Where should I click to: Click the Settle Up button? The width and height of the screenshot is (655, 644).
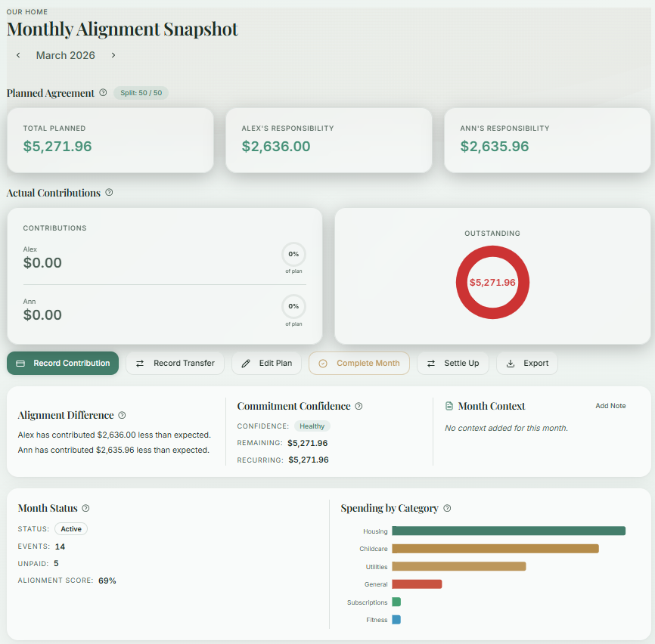453,363
